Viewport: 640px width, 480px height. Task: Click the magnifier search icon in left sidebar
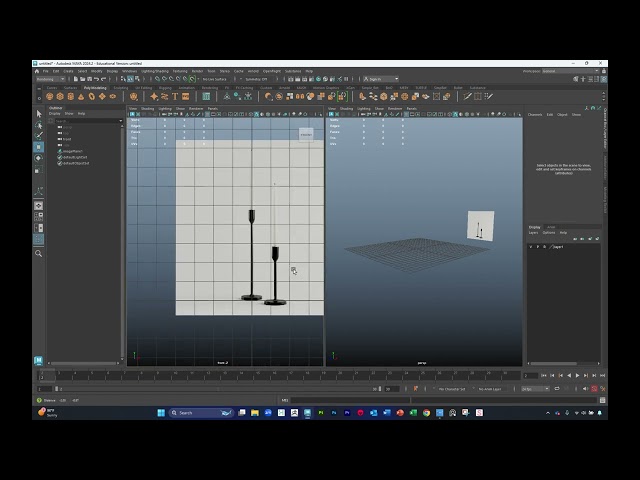click(x=39, y=253)
